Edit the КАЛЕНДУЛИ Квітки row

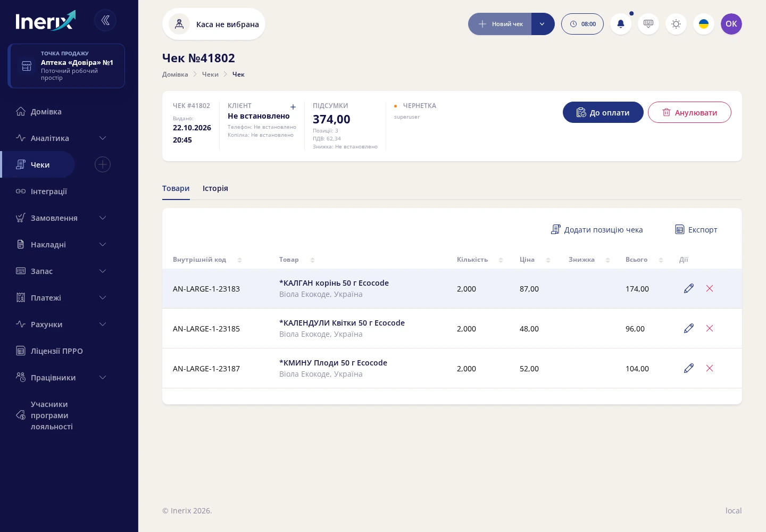point(689,328)
